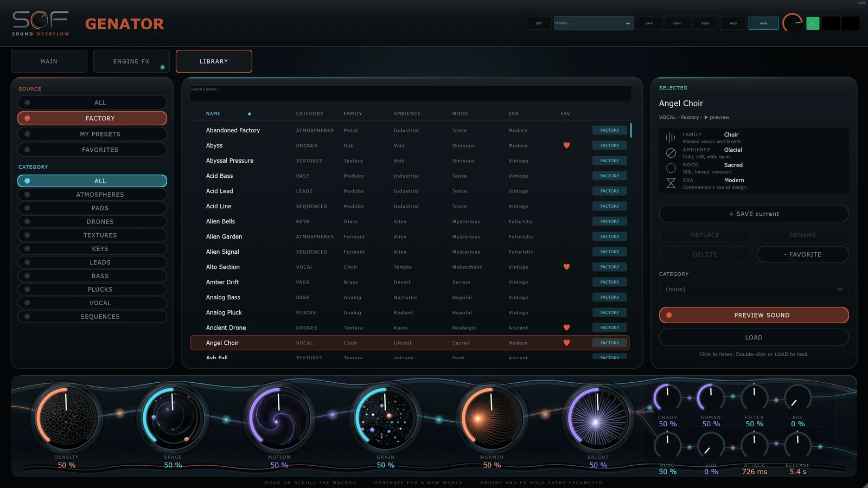
Task: Click the master volume knob in top bar
Action: [792, 23]
